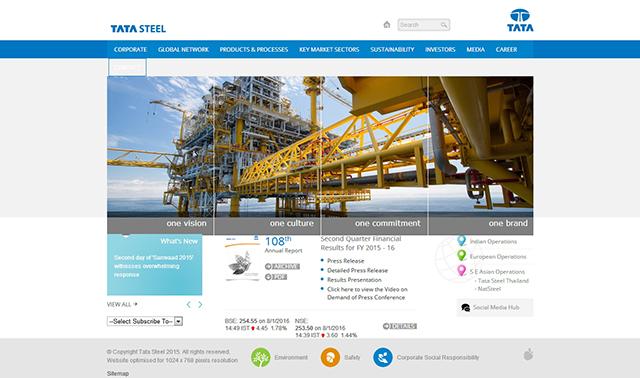
Task: Open the orange Safety helmet icon
Action: click(x=330, y=357)
